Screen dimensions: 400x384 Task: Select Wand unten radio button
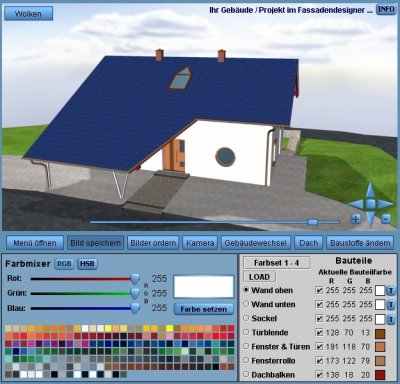pyautogui.click(x=246, y=304)
